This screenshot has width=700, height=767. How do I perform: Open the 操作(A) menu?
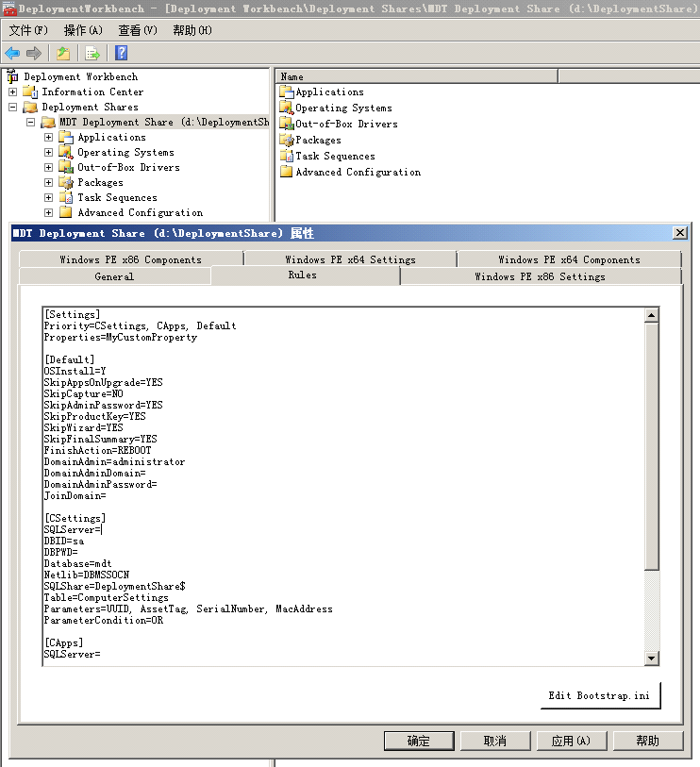tap(83, 30)
